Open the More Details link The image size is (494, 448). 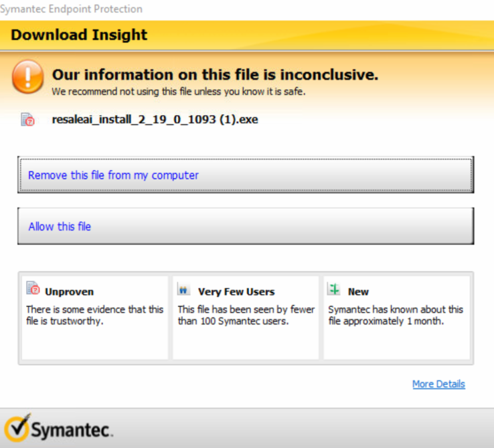(438, 384)
